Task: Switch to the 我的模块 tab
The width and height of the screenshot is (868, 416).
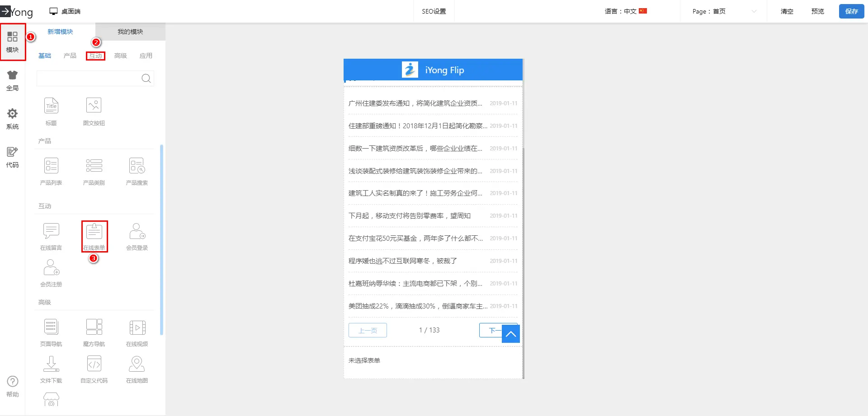Action: click(130, 32)
